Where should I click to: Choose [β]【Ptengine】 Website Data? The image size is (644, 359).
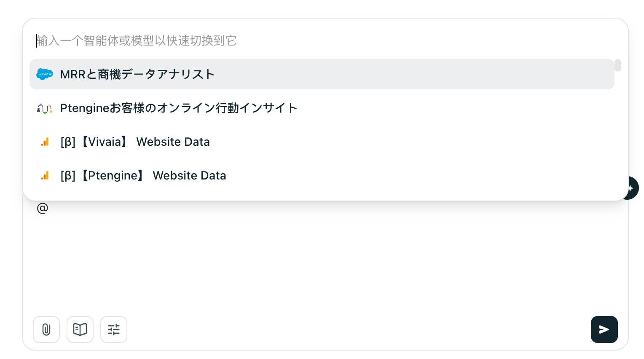click(x=143, y=176)
